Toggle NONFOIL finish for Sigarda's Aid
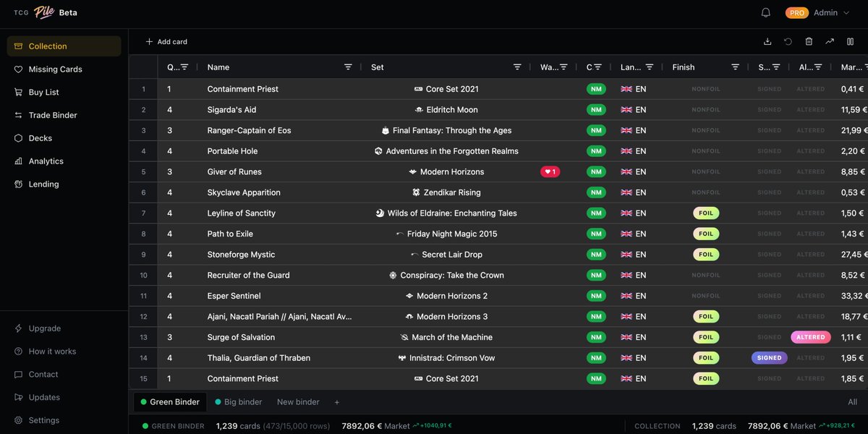The height and width of the screenshot is (434, 868). (x=706, y=110)
